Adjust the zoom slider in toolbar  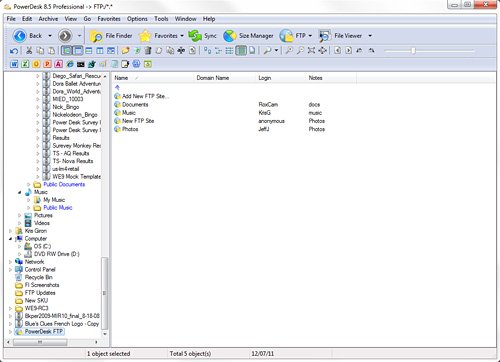413,51
